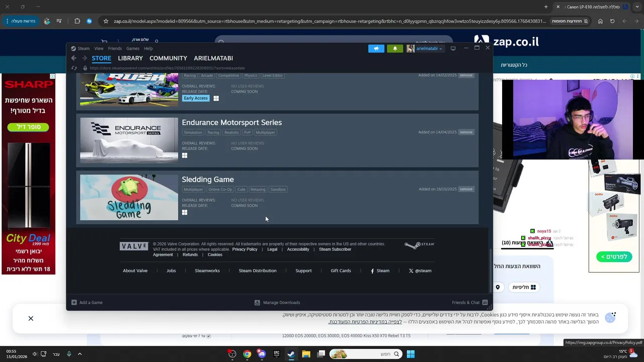This screenshot has height=362, width=644.
Task: Open Steam Facebook link in footer
Action: [380, 270]
